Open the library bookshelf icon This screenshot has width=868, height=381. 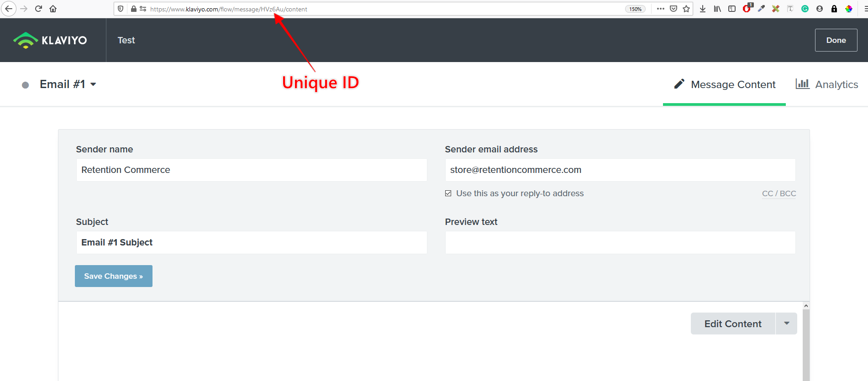click(717, 9)
